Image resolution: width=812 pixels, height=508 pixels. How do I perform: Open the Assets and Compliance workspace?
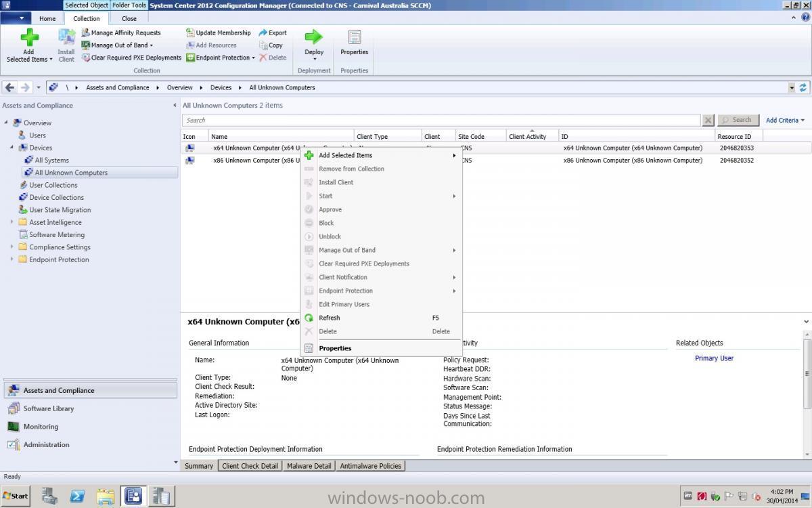[x=90, y=390]
